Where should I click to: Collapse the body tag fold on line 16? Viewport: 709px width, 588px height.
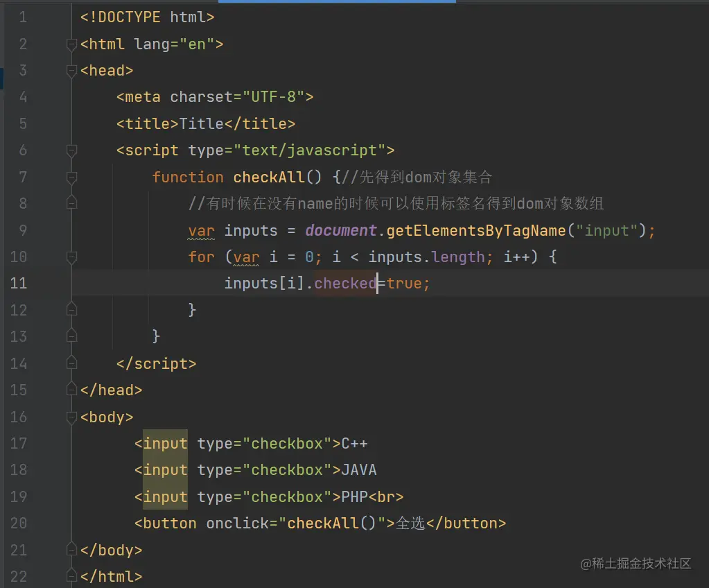71,417
